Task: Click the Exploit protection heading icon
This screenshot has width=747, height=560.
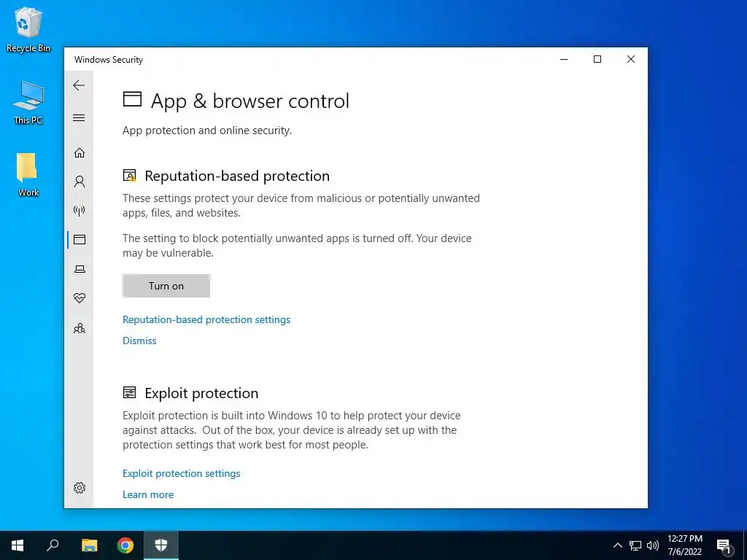Action: click(x=130, y=393)
